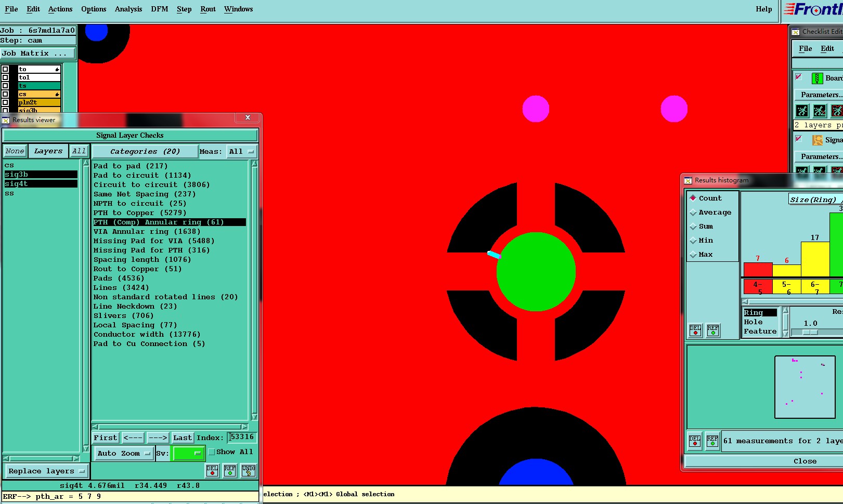Viewport: 843px width, 504px height.
Task: Open the DFM menu
Action: 160,9
